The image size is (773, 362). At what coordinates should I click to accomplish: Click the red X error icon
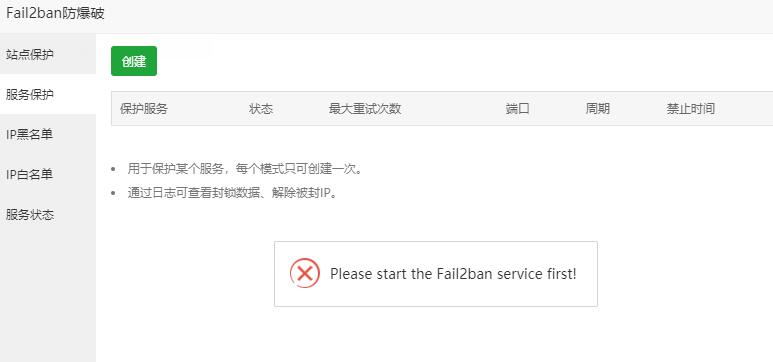305,273
